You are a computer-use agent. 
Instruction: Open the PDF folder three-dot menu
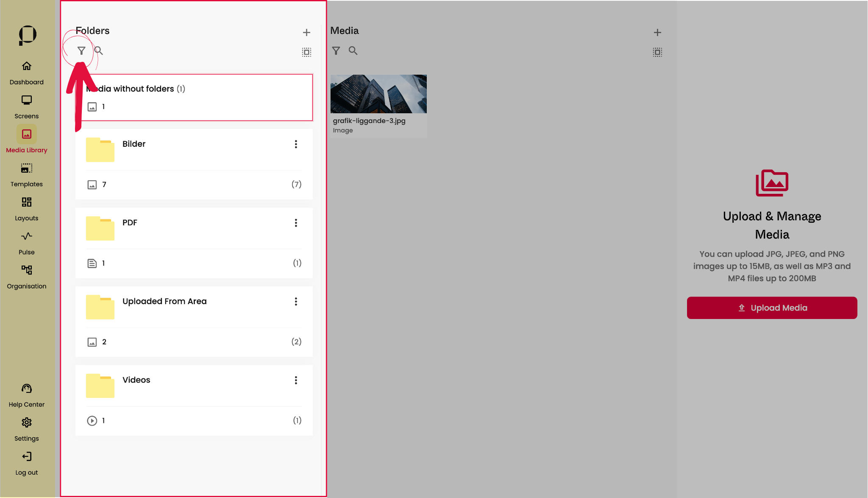coord(296,223)
